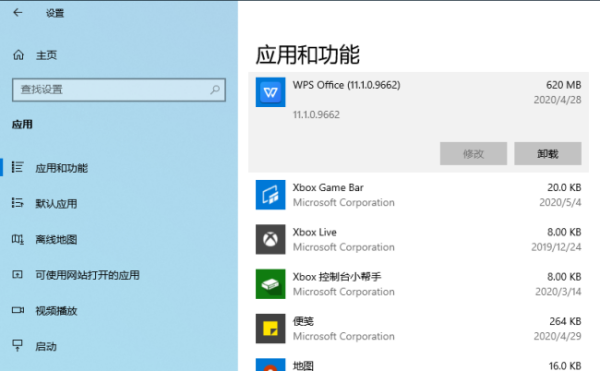The width and height of the screenshot is (600, 371).
Task: Select the 启动 startup icon
Action: (18, 345)
